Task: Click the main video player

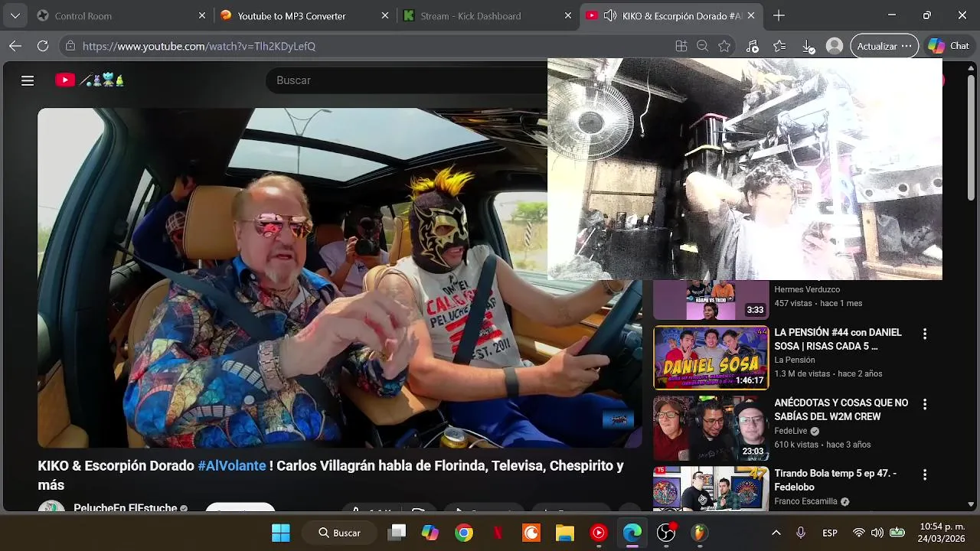Action: pos(340,278)
